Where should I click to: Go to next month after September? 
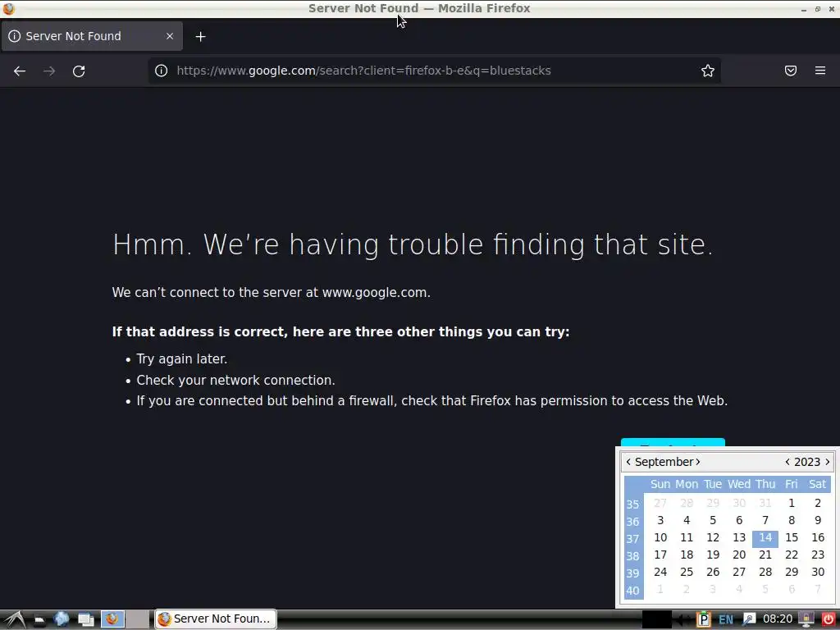(x=698, y=462)
